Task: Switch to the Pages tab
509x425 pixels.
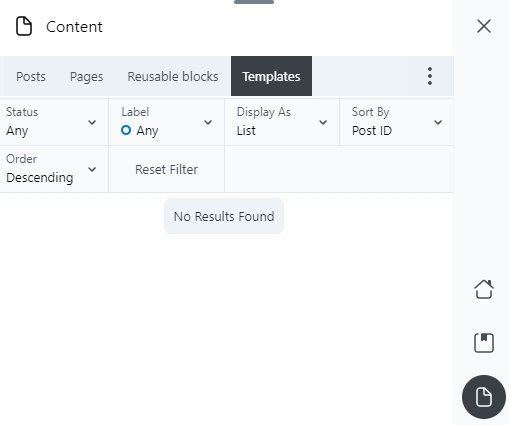Action: click(x=86, y=76)
